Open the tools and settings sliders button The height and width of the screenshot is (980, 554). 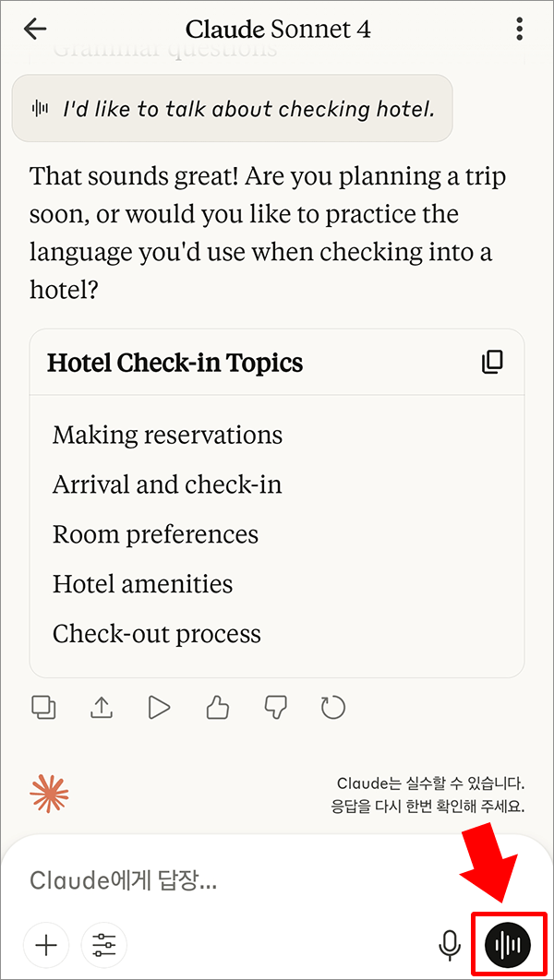tap(103, 945)
